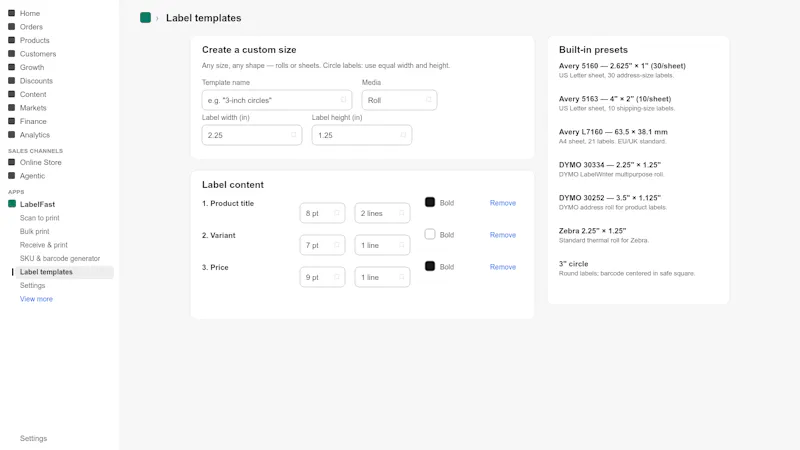Click the Online Store icon

(x=11, y=162)
